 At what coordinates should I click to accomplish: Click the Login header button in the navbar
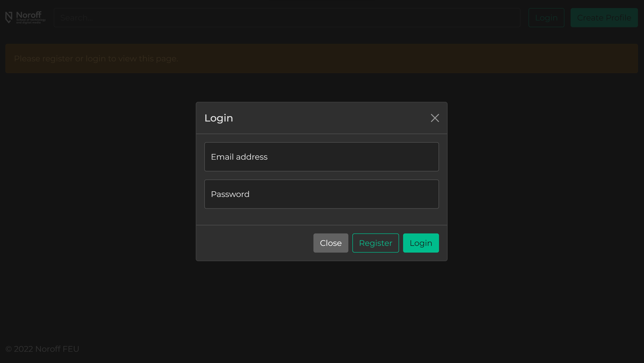pyautogui.click(x=546, y=17)
